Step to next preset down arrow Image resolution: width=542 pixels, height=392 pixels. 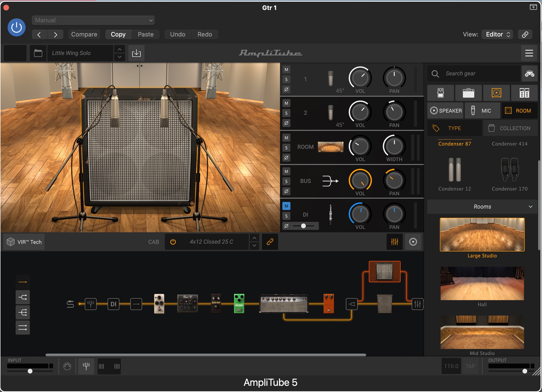point(119,57)
